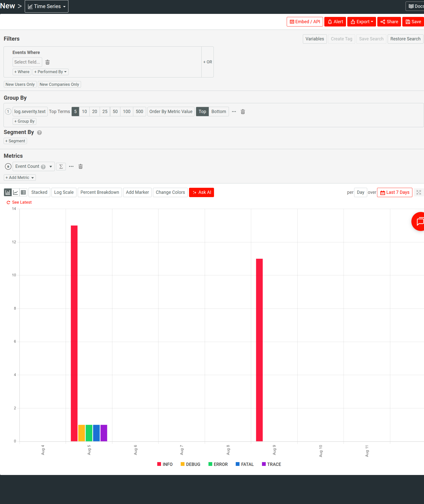
Task: Collapse the chart with the shrink arrows icon
Action: 419,192
